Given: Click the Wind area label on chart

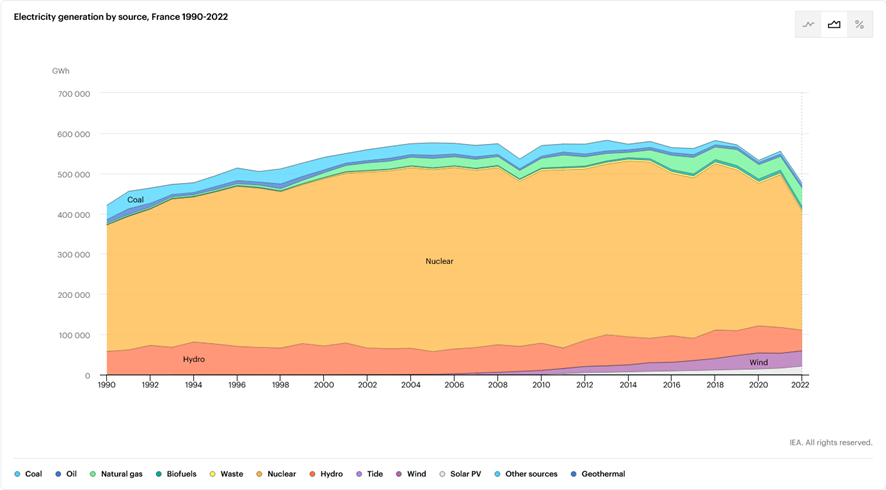Looking at the screenshot, I should 759,362.
